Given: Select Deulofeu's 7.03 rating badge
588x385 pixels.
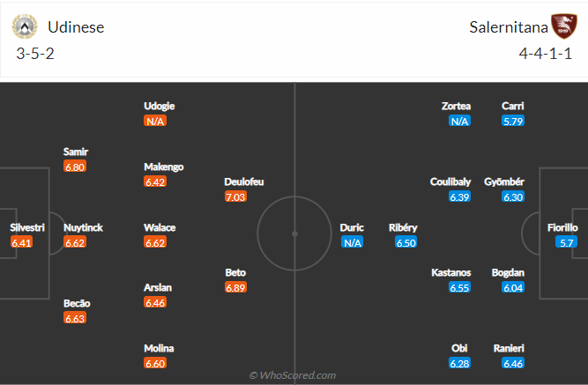Looking at the screenshot, I should click(x=235, y=196).
